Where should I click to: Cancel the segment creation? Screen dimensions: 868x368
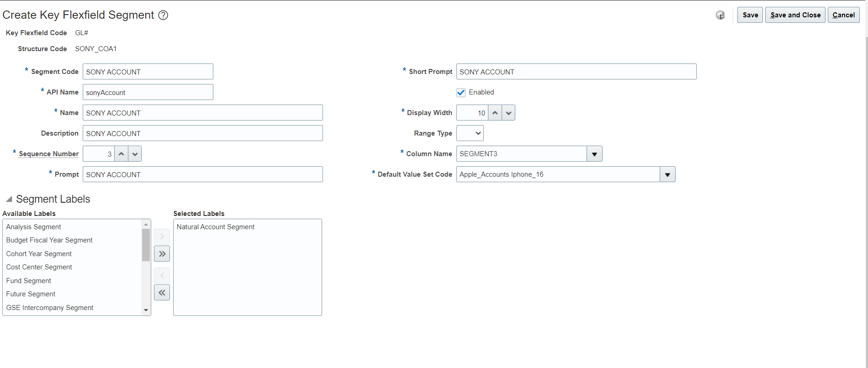click(843, 15)
